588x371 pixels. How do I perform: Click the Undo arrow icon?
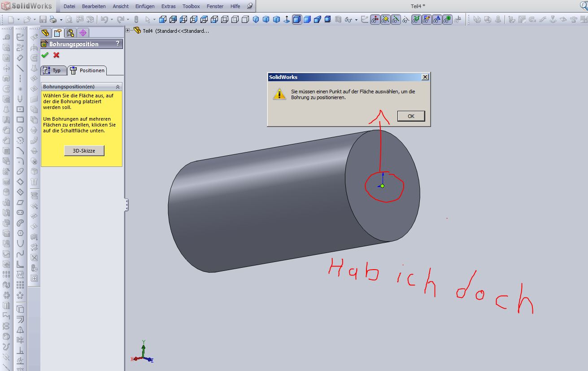pos(105,20)
